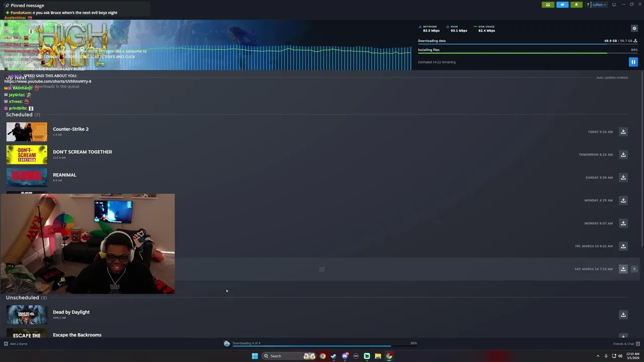The image size is (644, 362).
Task: Download REANIMAL now using its row icon
Action: [623, 177]
